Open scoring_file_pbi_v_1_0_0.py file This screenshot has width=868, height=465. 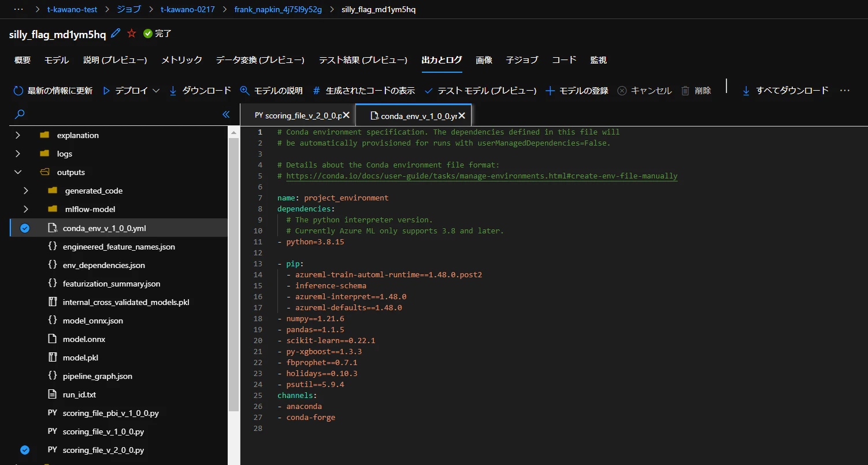coord(111,413)
